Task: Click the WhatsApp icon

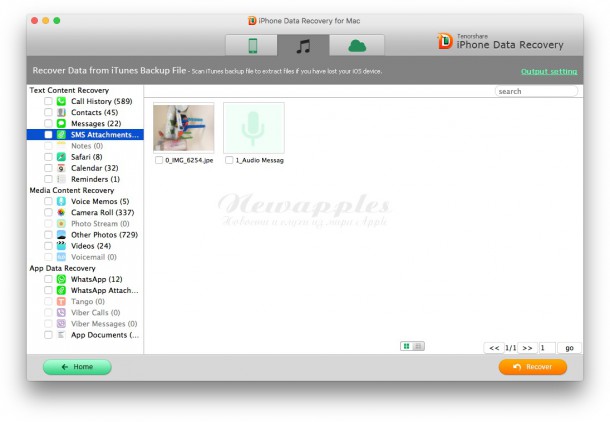Action: pyautogui.click(x=61, y=279)
